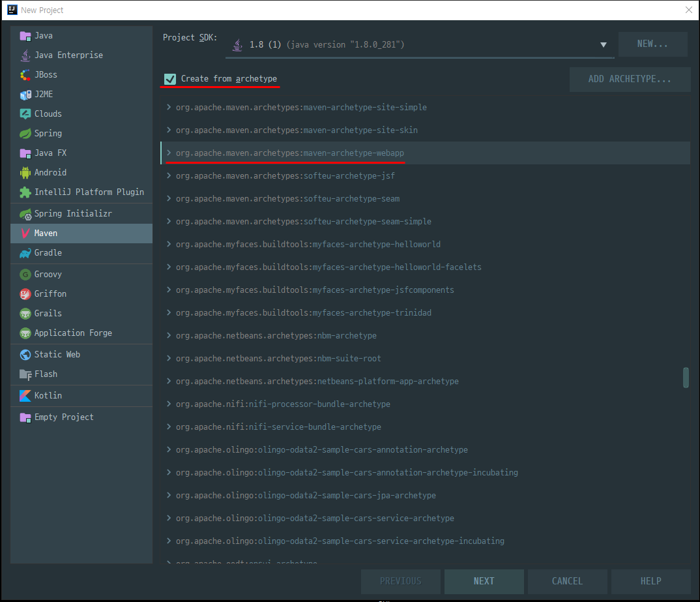Viewport: 700px width, 602px height.
Task: Expand the softeu-archetype-seam archetype row
Action: 169,198
